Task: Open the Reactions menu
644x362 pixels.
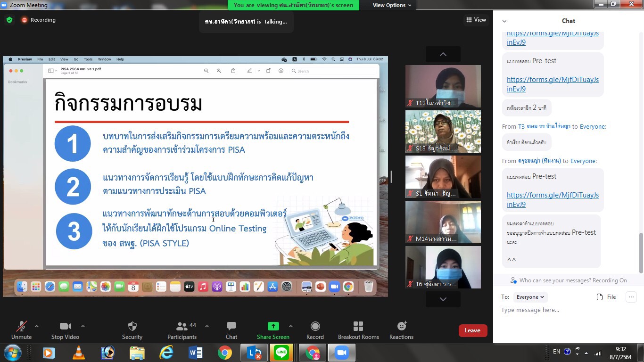Action: (401, 327)
